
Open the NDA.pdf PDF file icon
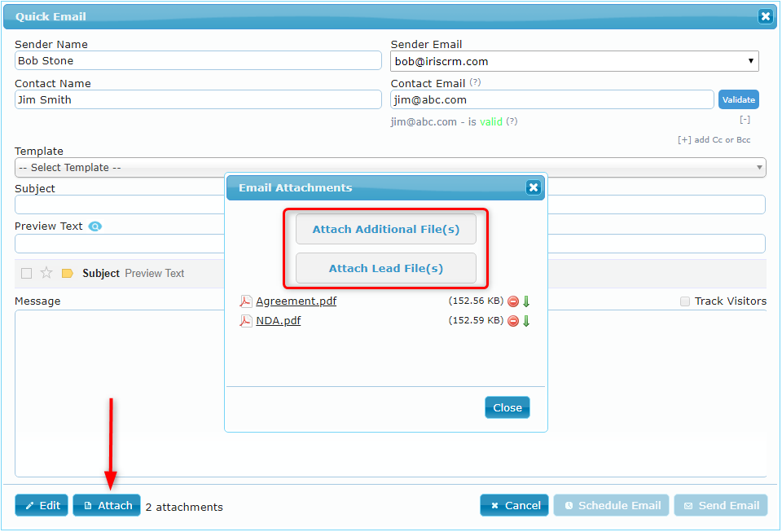point(245,321)
